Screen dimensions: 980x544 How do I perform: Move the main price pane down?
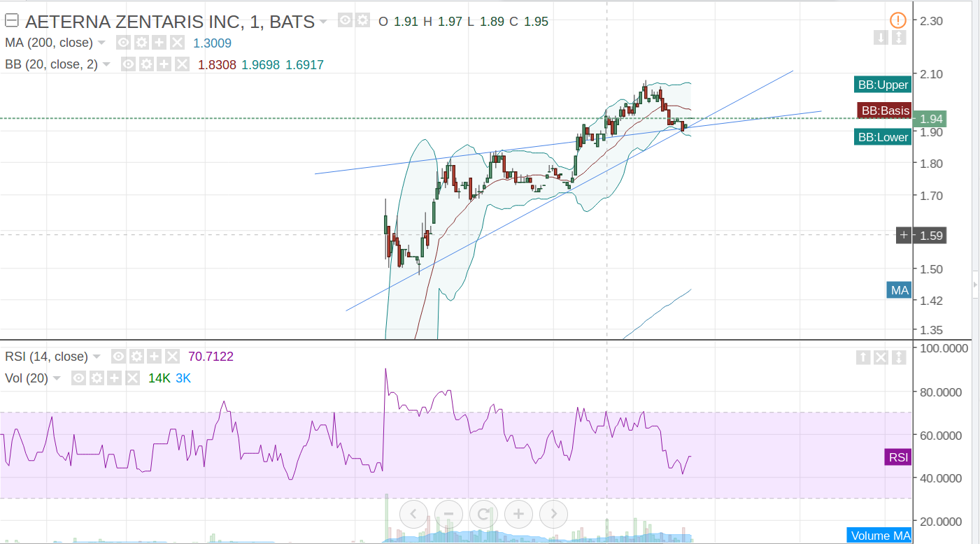881,38
